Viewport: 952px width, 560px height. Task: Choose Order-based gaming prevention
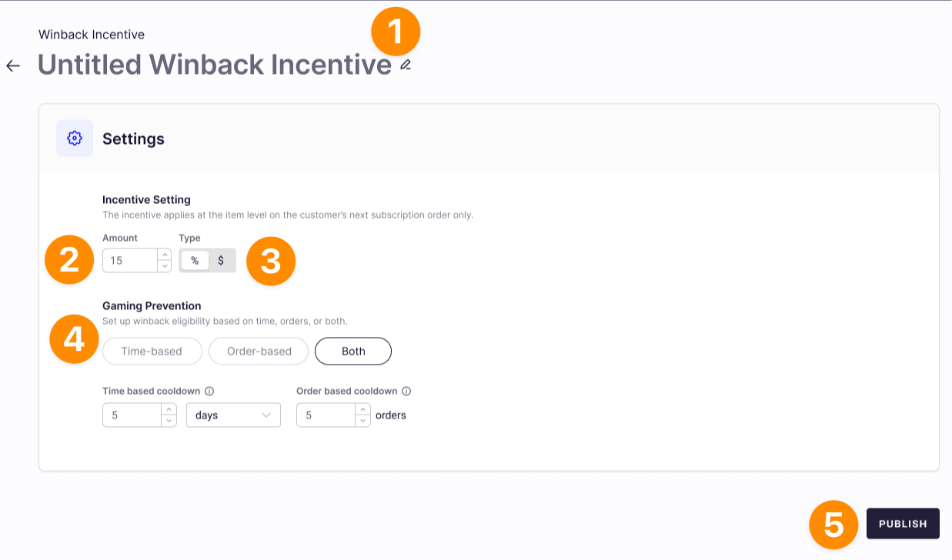pyautogui.click(x=259, y=352)
